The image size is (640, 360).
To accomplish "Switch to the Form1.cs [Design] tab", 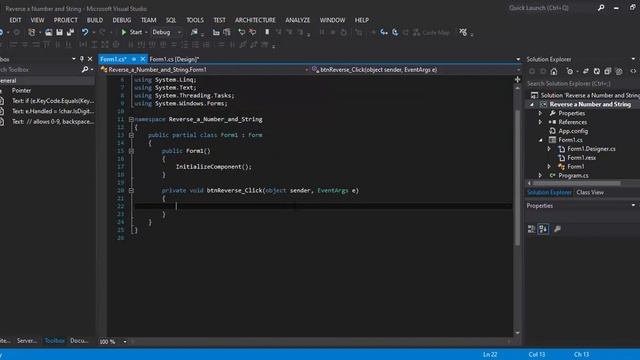I will click(x=174, y=59).
